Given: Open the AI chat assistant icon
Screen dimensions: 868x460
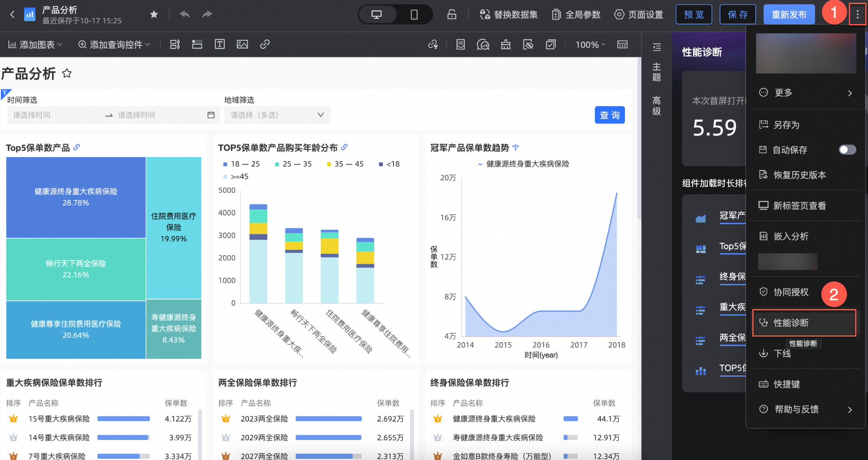Looking at the screenshot, I should (x=483, y=44).
